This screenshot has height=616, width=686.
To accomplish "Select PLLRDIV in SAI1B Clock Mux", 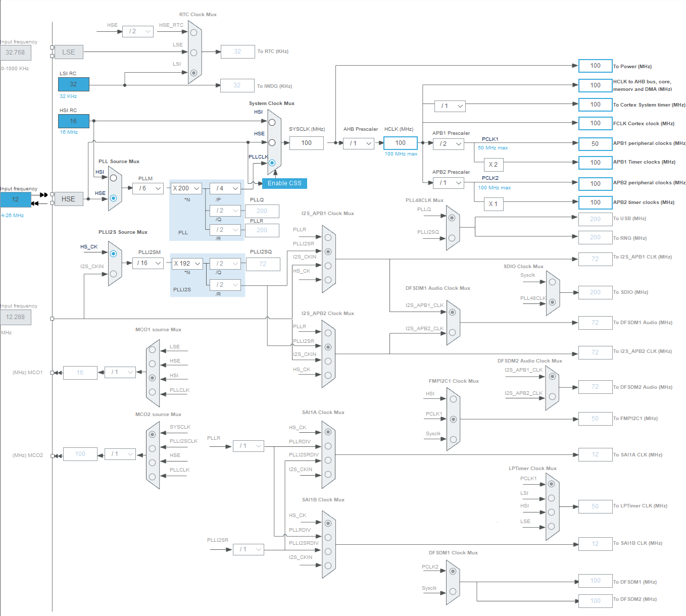I will click(x=328, y=537).
